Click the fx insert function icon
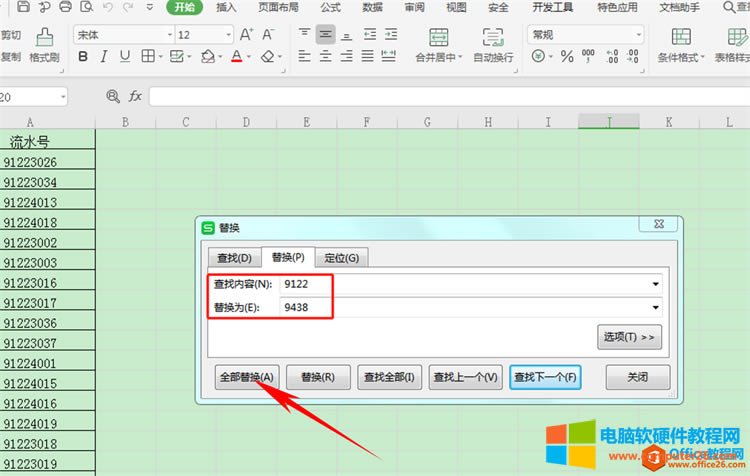 135,97
